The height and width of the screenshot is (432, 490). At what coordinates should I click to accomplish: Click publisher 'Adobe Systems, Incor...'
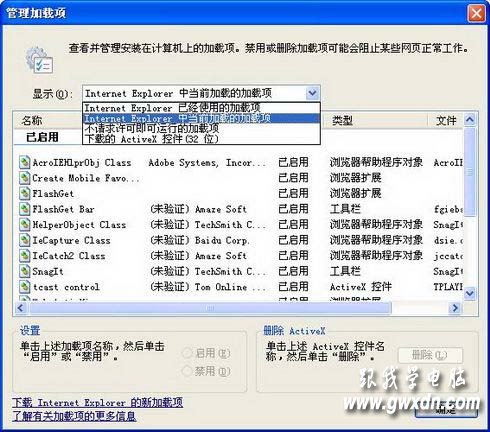(x=207, y=163)
